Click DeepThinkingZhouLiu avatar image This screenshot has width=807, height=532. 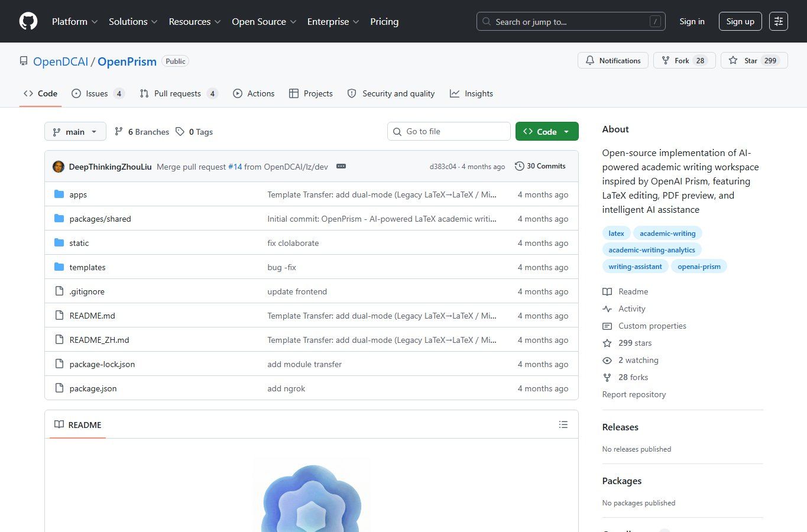tap(59, 167)
